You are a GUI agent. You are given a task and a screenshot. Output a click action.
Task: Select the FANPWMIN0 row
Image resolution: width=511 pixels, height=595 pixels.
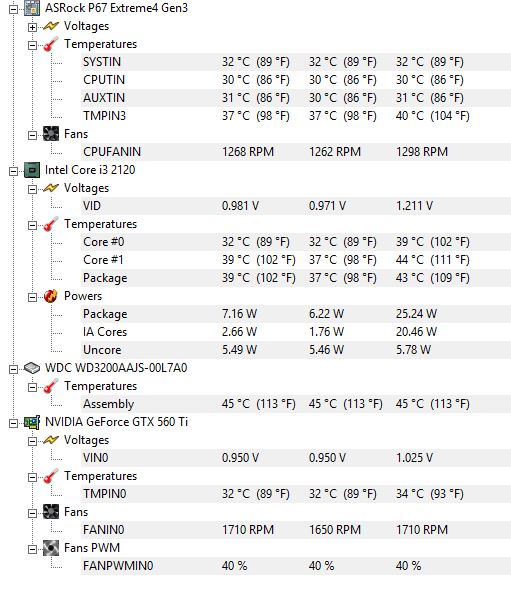pos(296,566)
